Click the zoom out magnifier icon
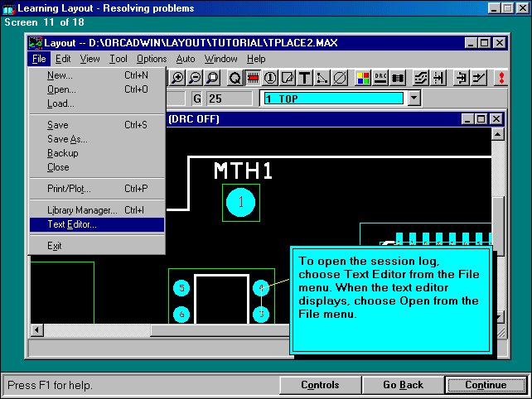This screenshot has height=399, width=532. (x=194, y=78)
